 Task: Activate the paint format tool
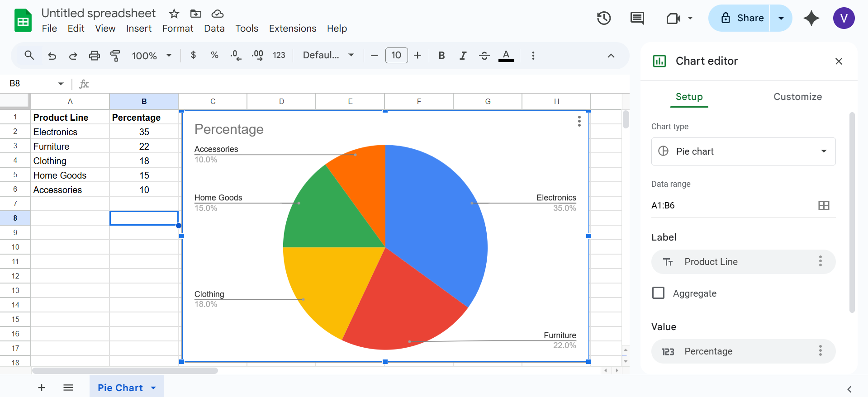tap(115, 56)
